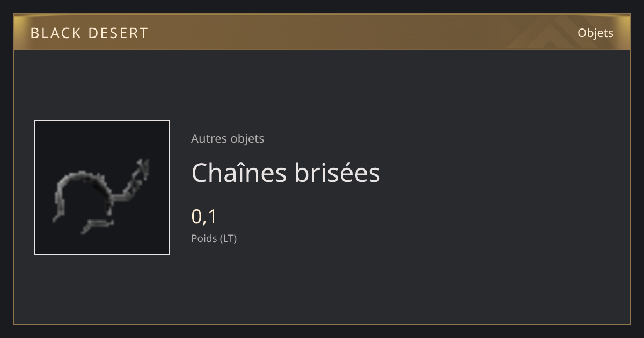The image size is (644, 338).
Task: Click the LT unit in the weight label
Action: pos(227,238)
